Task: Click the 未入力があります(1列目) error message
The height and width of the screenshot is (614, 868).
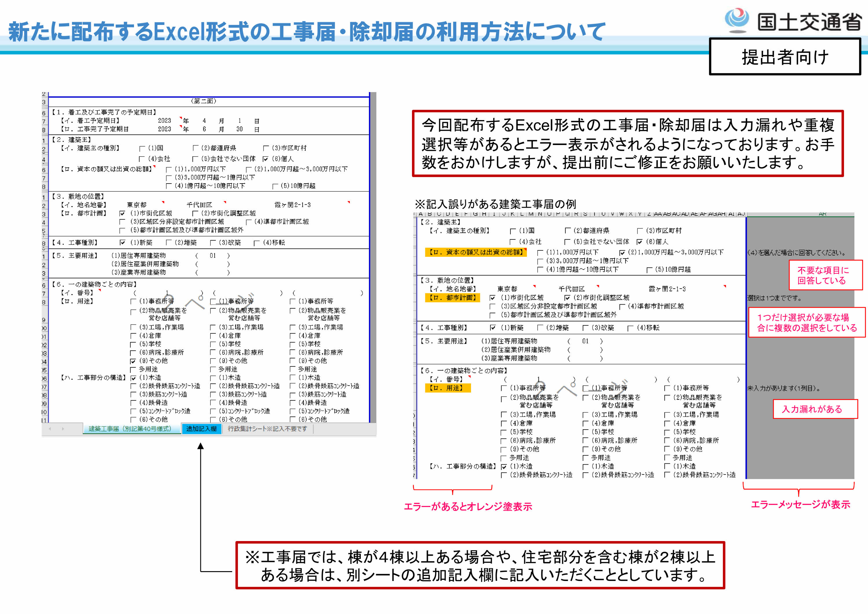Action: click(783, 388)
